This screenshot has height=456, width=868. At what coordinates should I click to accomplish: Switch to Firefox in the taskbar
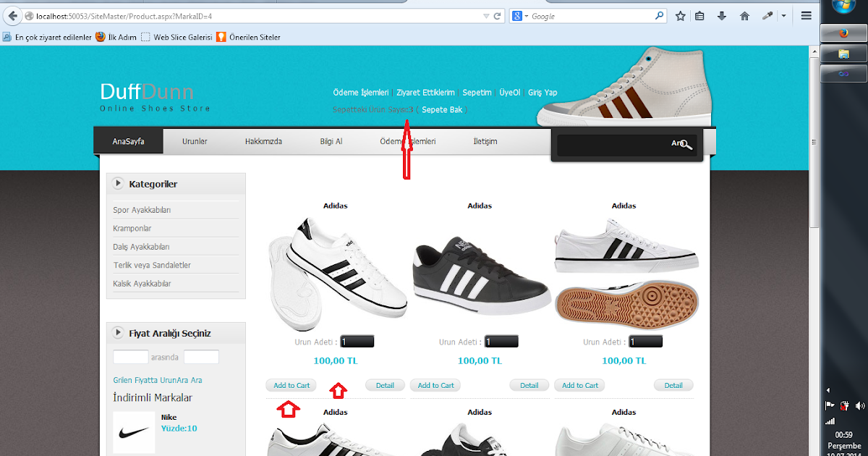(x=843, y=33)
